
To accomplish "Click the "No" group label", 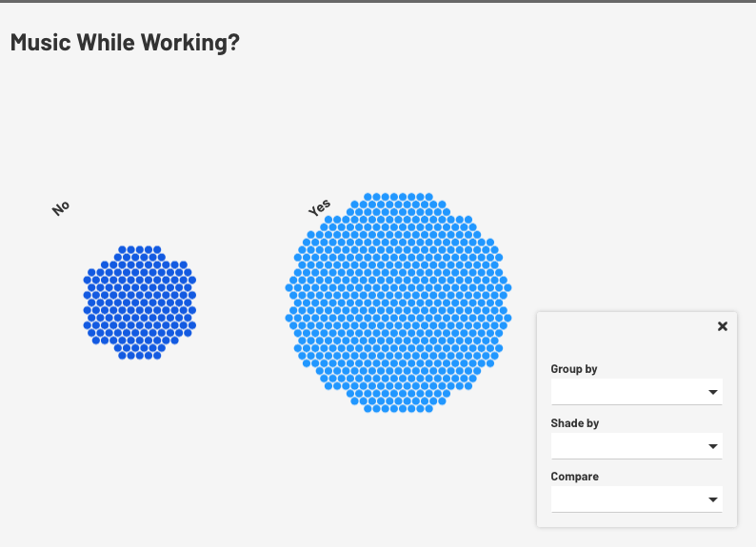I will 61,207.
